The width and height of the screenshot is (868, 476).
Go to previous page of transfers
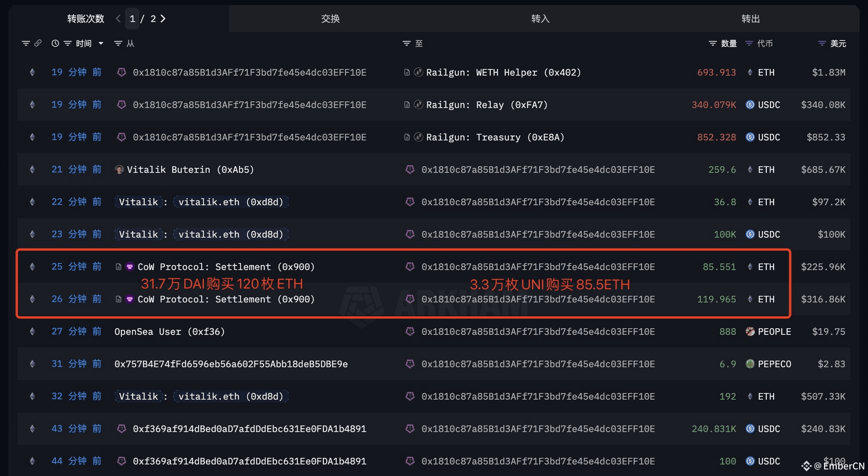point(119,19)
